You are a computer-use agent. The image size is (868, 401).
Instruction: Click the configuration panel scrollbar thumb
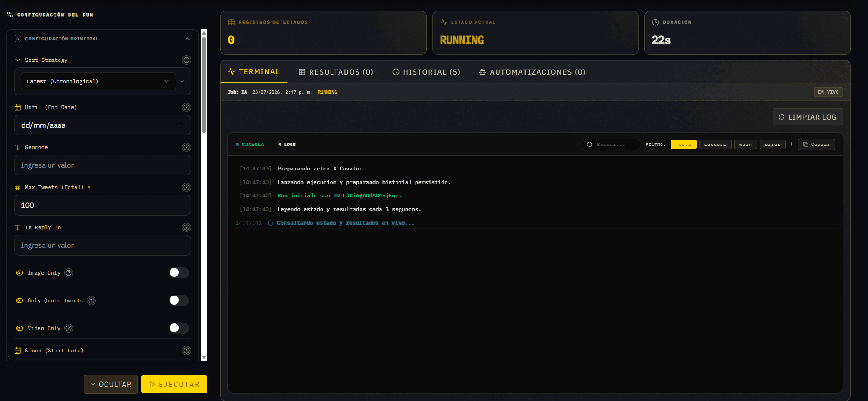(204, 85)
